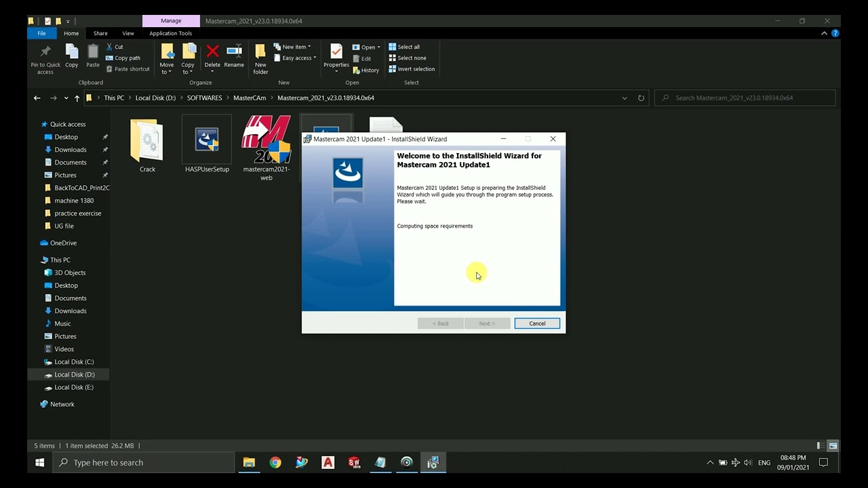This screenshot has height=488, width=868.
Task: Click the Paste clipboard icon
Action: 93,52
